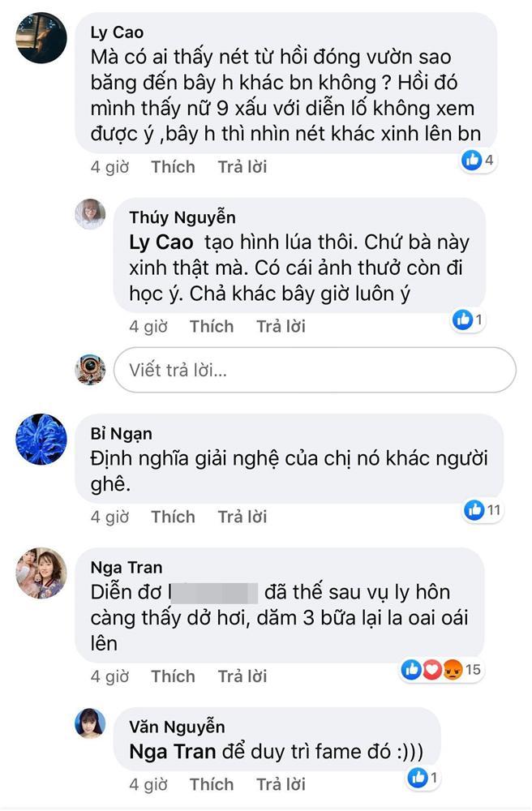Click the like icon on Thúy Nguyễn's reply

pyautogui.click(x=463, y=320)
